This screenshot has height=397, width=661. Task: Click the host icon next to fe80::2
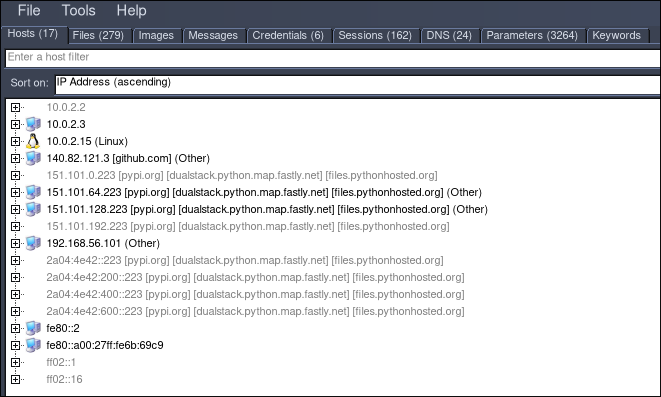click(33, 328)
